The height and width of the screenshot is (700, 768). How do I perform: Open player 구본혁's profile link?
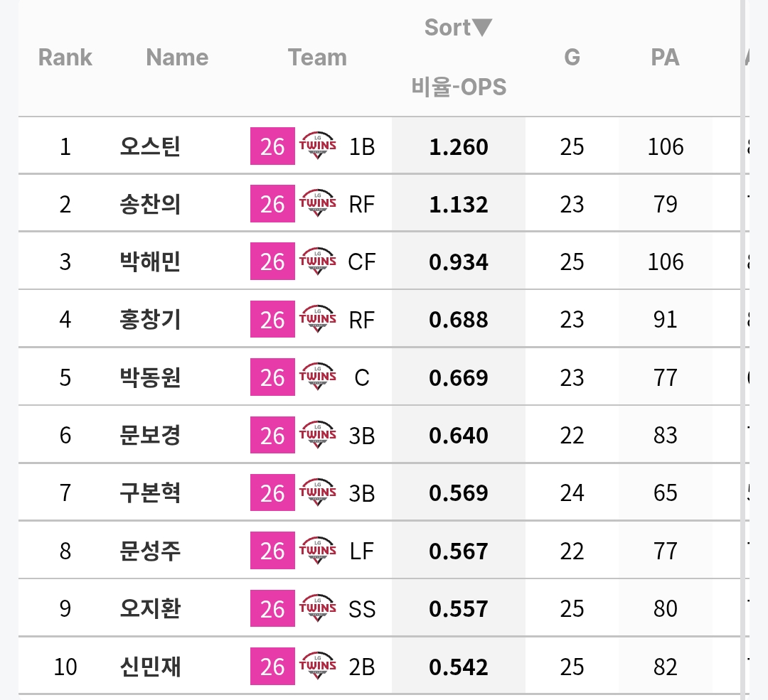pos(150,492)
